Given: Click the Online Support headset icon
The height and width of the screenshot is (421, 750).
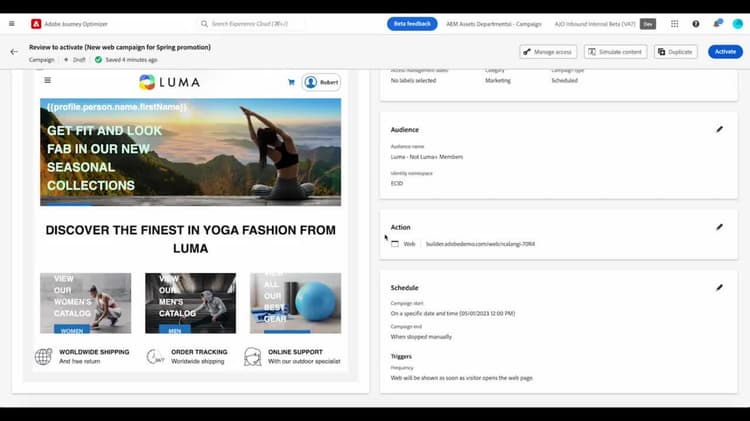Looking at the screenshot, I should tap(253, 356).
